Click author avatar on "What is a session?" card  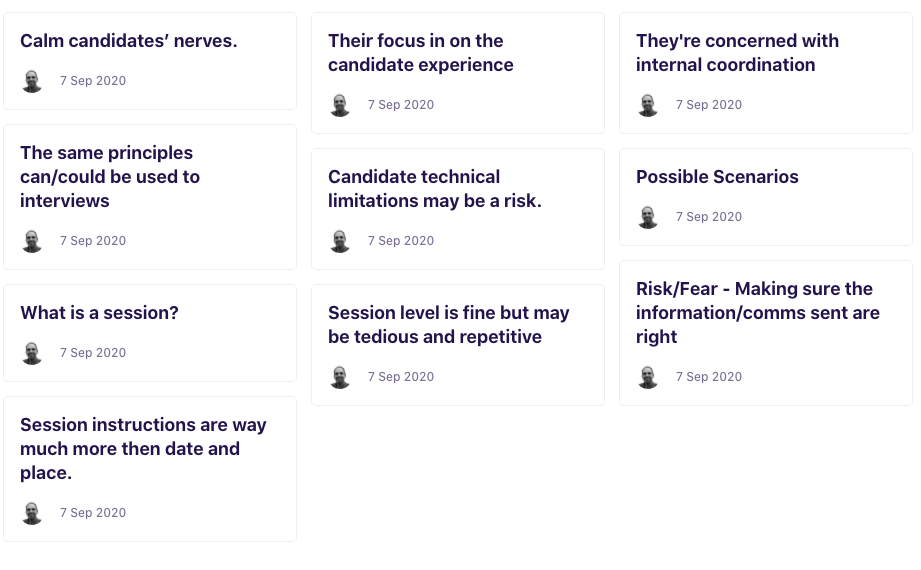coord(32,353)
